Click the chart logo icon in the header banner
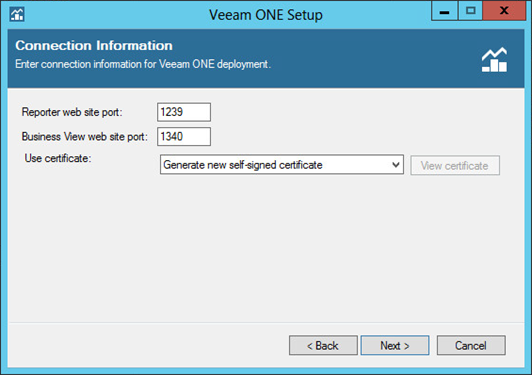Image resolution: width=532 pixels, height=375 pixels. point(494,60)
